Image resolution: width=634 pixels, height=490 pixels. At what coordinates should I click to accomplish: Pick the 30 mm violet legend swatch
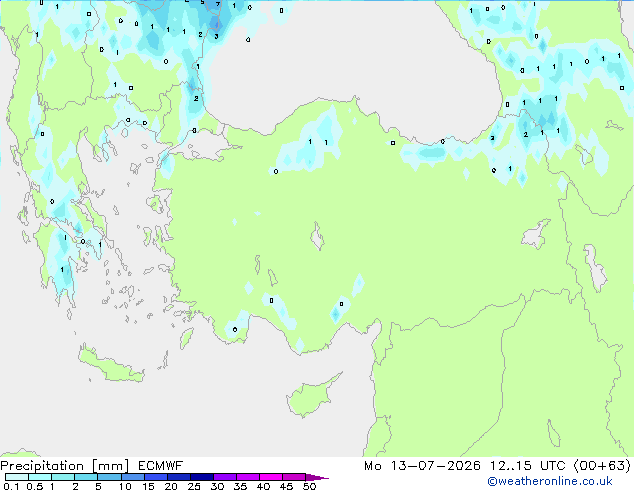[x=225, y=477]
